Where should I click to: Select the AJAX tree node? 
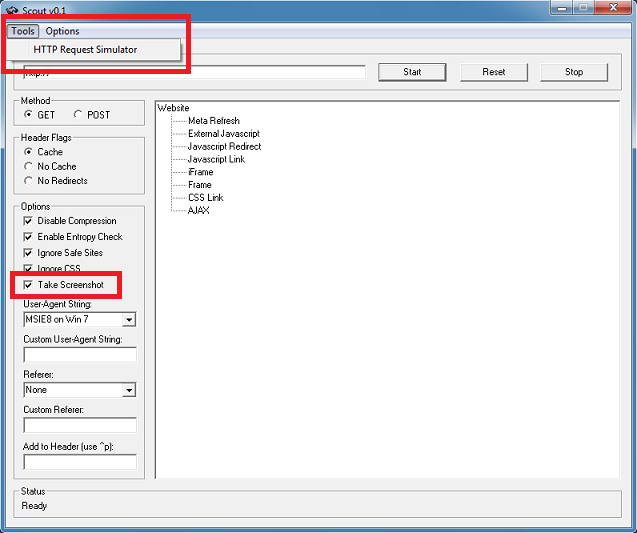[198, 211]
